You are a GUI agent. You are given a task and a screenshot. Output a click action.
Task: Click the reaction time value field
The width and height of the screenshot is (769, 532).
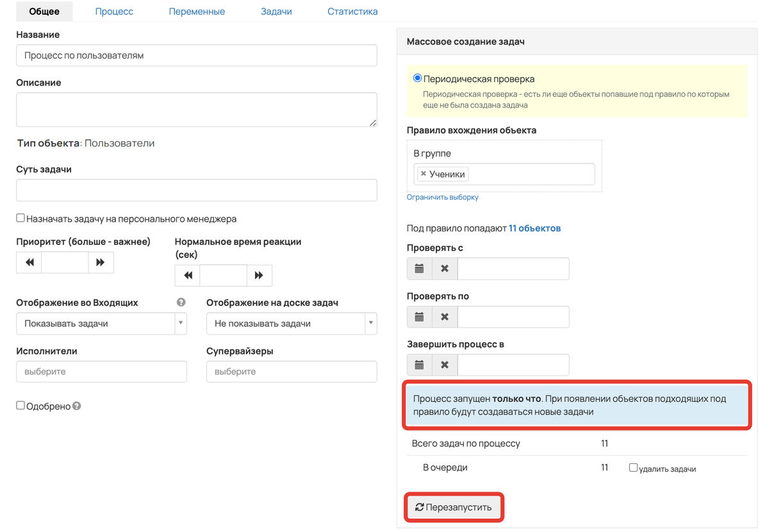coord(223,276)
